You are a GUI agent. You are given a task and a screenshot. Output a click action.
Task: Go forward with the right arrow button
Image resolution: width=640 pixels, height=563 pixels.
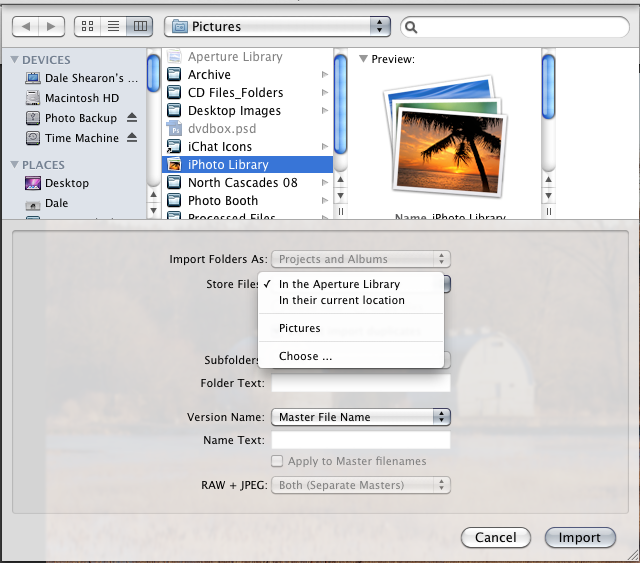click(x=51, y=27)
